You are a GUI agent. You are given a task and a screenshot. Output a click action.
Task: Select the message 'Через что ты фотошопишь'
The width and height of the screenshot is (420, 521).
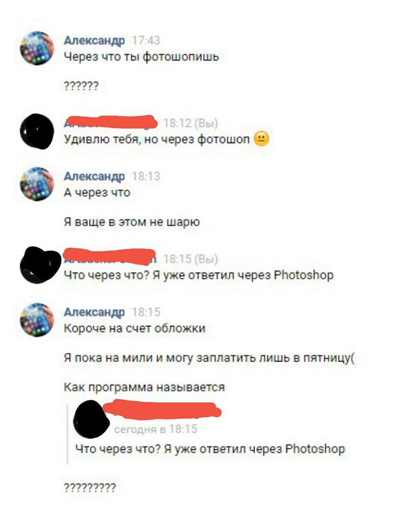[x=141, y=56]
